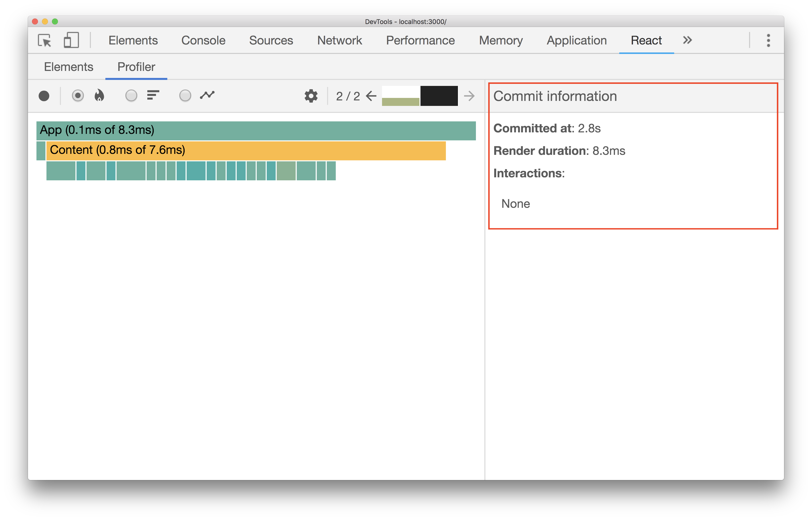The width and height of the screenshot is (812, 520).
Task: Start profiling with the record button
Action: pyautogui.click(x=44, y=96)
